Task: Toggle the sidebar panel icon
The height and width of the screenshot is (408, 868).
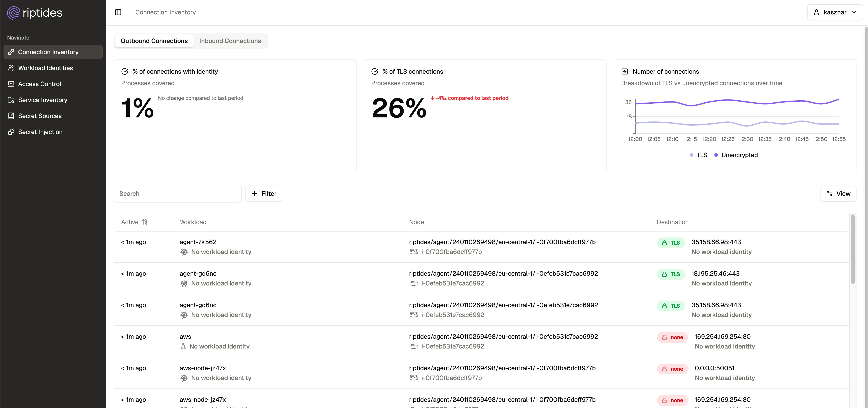Action: 118,12
